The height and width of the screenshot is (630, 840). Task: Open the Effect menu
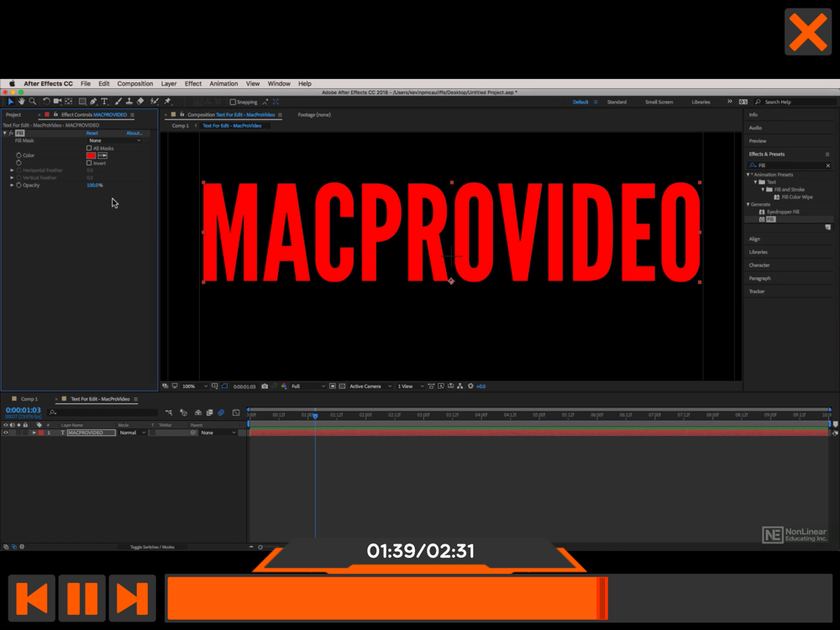point(193,83)
